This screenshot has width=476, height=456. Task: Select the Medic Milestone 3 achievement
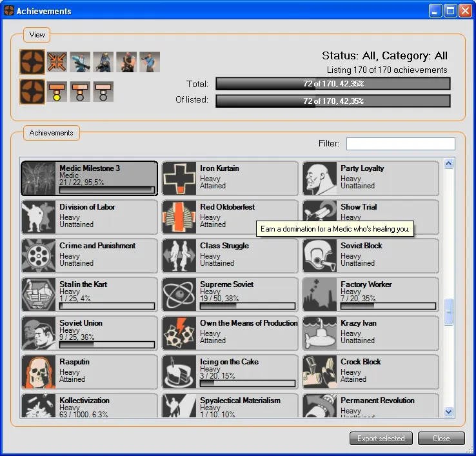89,178
